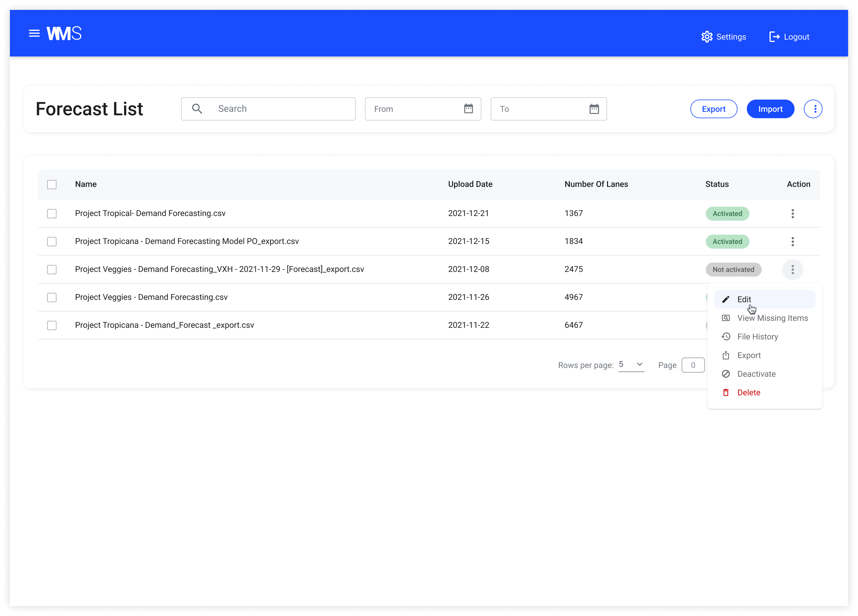Click the search magnifier icon
Image resolution: width=858 pixels, height=616 pixels.
point(197,109)
